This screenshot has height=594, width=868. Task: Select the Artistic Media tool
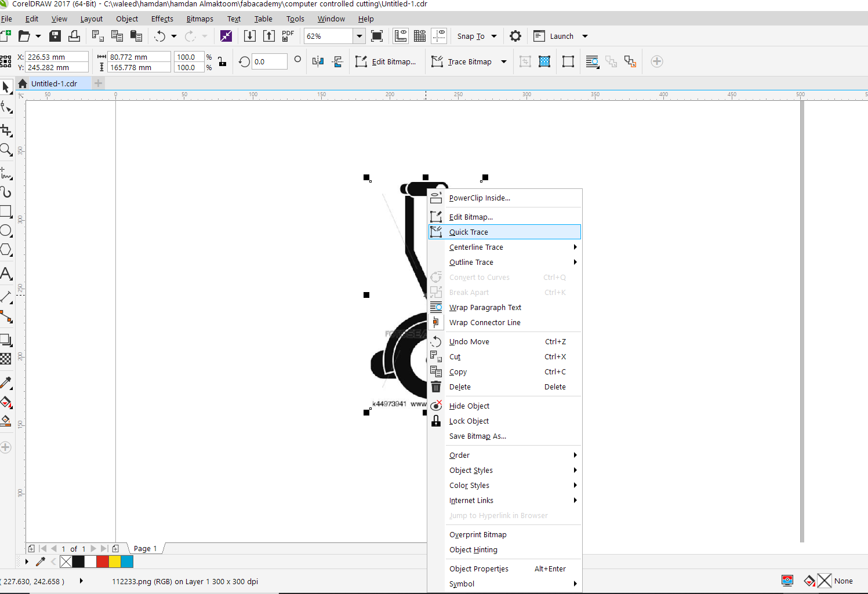pos(6,192)
